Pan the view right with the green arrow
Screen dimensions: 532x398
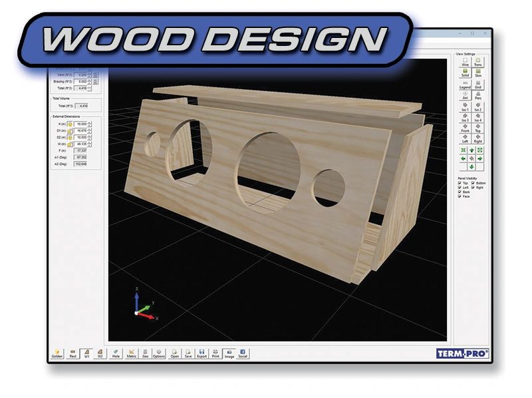[479, 158]
